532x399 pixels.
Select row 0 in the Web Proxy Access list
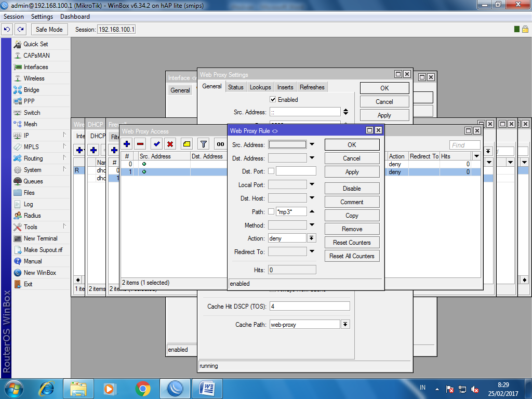point(174,164)
